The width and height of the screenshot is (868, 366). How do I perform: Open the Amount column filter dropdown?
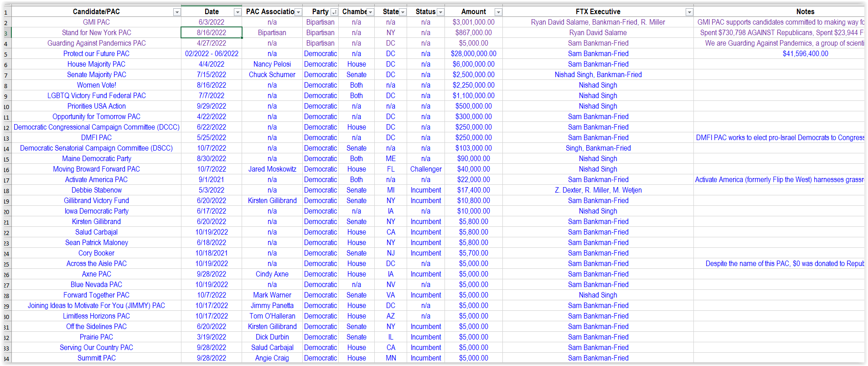coord(499,12)
